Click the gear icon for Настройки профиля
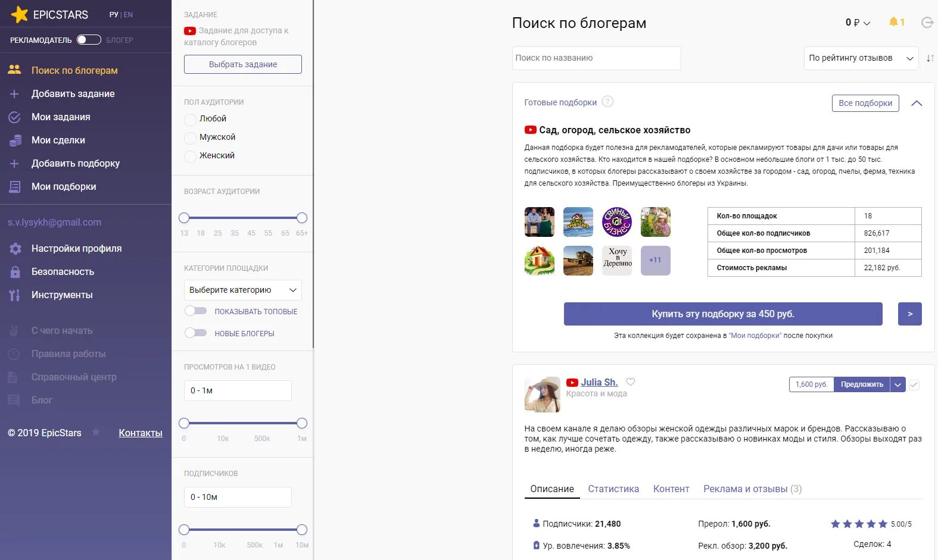 (15, 249)
